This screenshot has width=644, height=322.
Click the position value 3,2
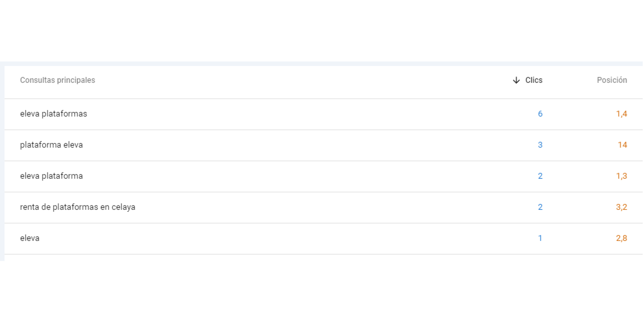621,207
